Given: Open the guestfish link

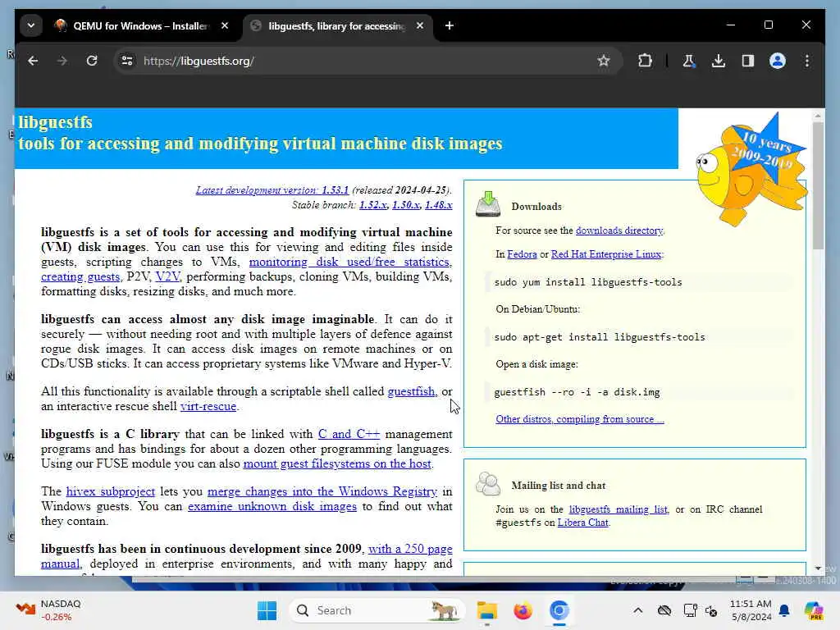Looking at the screenshot, I should click(412, 391).
